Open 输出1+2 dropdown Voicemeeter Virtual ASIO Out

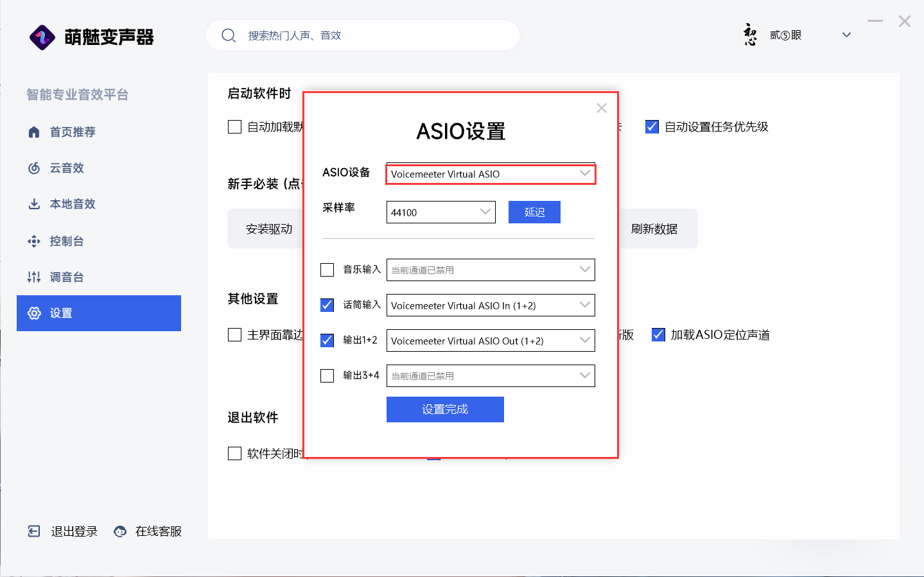tap(491, 340)
